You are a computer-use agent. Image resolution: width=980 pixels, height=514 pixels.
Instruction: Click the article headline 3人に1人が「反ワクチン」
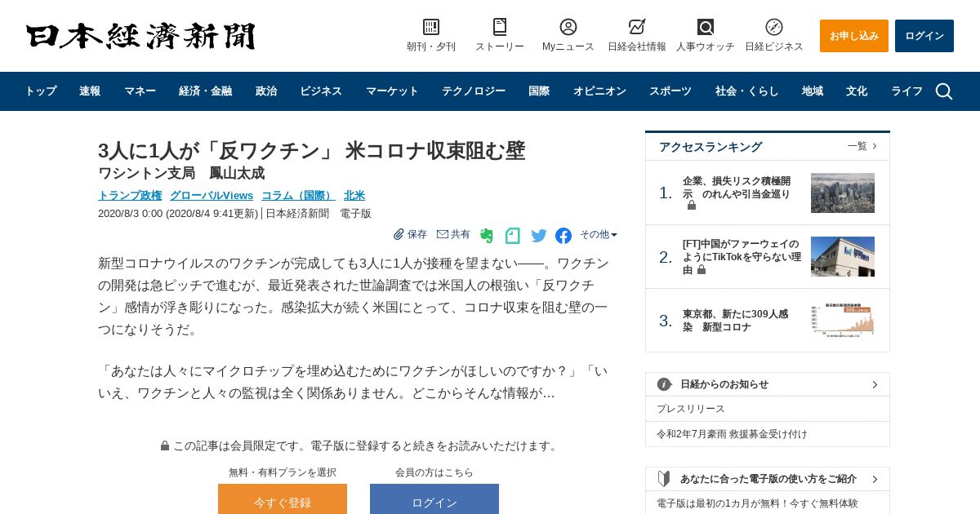click(311, 150)
